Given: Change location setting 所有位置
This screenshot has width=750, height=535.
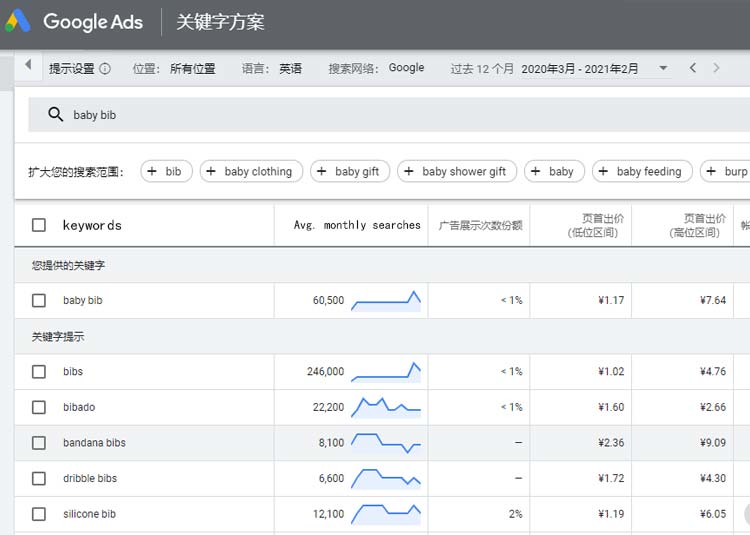Looking at the screenshot, I should [x=193, y=69].
